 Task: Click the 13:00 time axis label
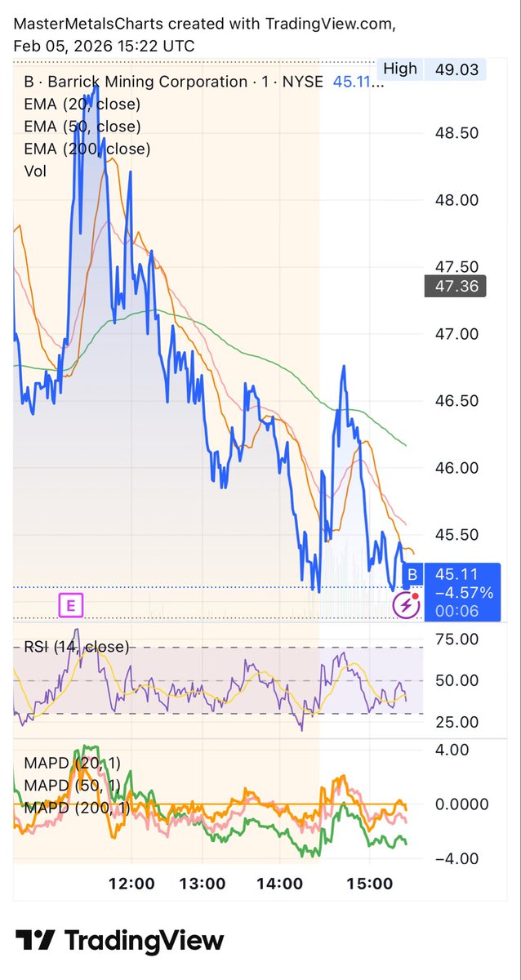pos(202,884)
